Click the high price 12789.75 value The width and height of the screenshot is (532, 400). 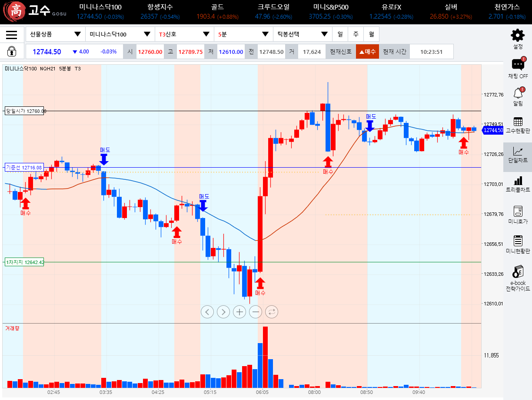(x=191, y=52)
